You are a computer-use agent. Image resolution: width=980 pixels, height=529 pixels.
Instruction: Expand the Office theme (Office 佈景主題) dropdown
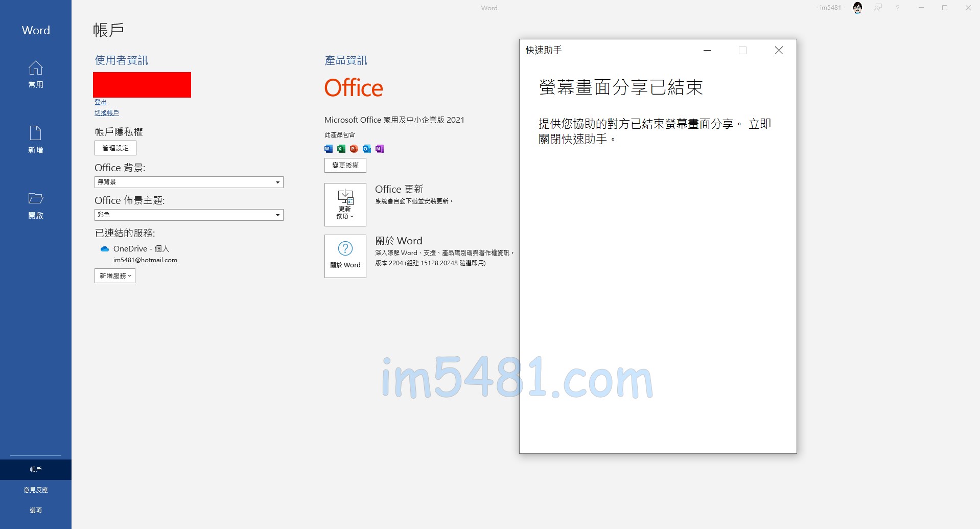coord(277,215)
